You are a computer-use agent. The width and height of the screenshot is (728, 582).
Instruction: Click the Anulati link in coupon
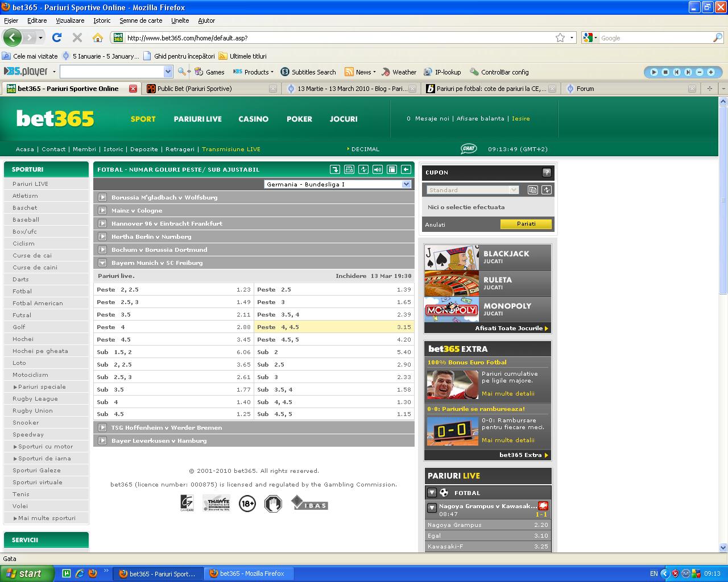[435, 225]
